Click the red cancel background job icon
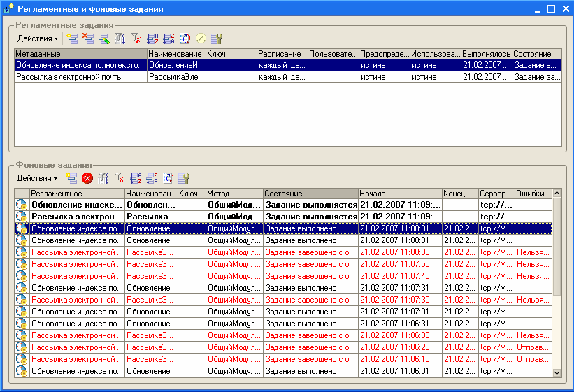The image size is (574, 392). point(87,178)
